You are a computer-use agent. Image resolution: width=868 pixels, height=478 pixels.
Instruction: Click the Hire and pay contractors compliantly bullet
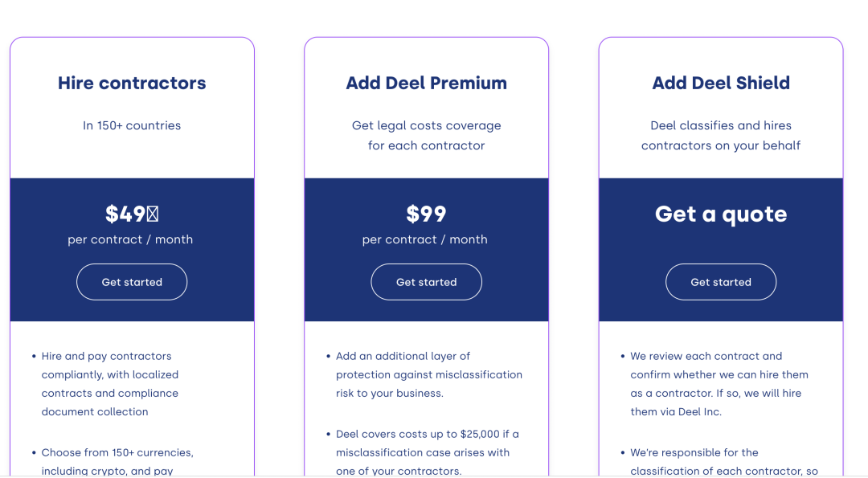pyautogui.click(x=109, y=384)
